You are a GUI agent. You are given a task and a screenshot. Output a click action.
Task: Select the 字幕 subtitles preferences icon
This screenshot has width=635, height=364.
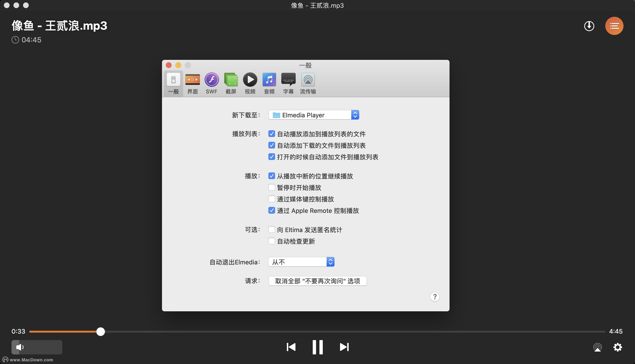288,83
